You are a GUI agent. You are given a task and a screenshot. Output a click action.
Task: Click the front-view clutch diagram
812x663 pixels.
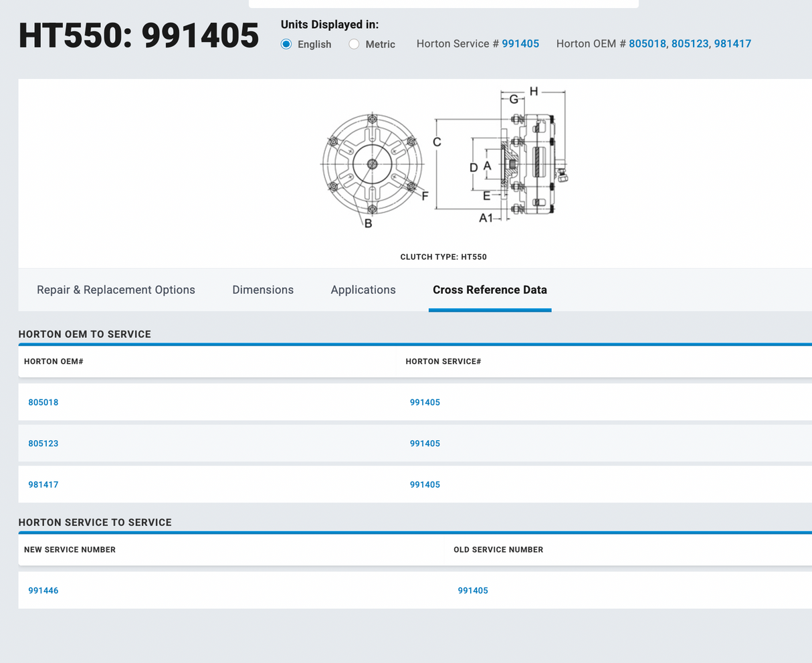pos(373,165)
